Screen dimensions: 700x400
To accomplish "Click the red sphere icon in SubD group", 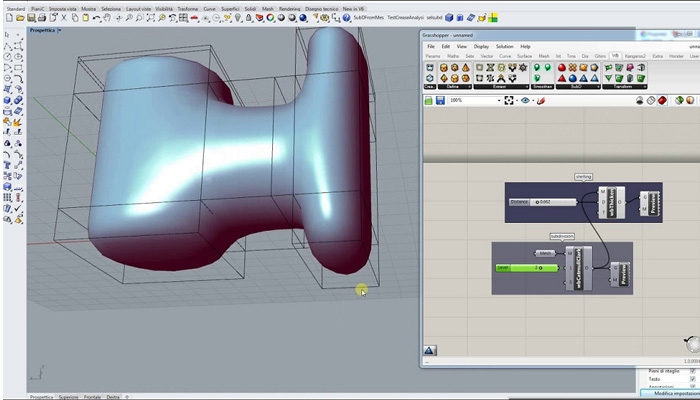I will point(562,68).
